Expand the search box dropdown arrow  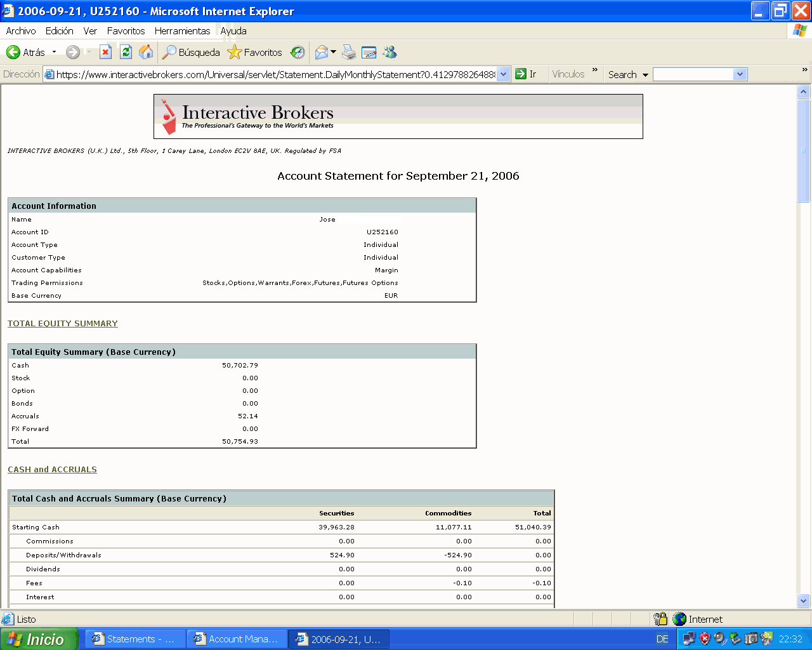click(x=740, y=74)
